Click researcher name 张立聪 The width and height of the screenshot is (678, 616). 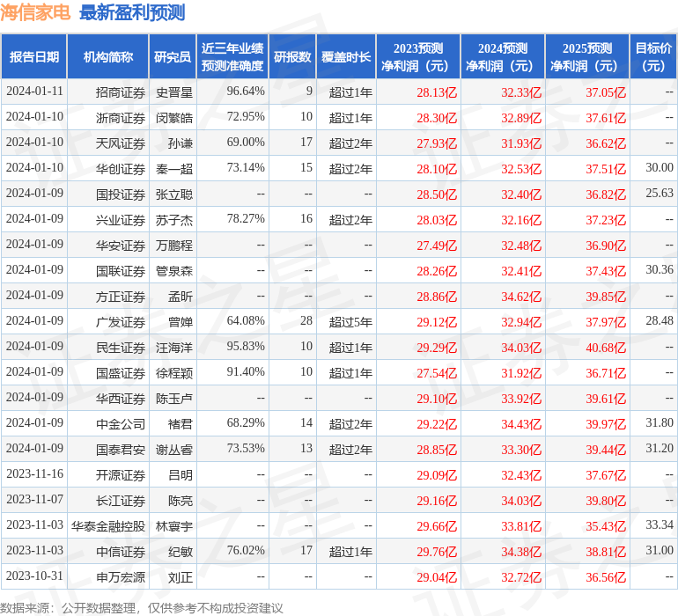(173, 194)
